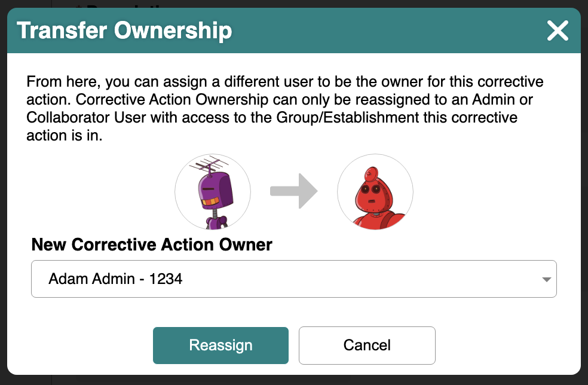Confirm transfer with the Reassign button

coord(220,345)
